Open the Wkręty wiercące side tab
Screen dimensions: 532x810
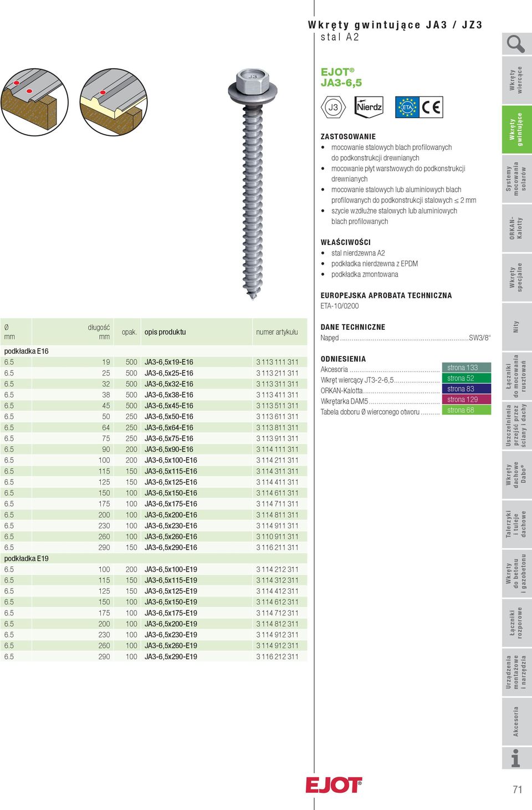[x=516, y=80]
